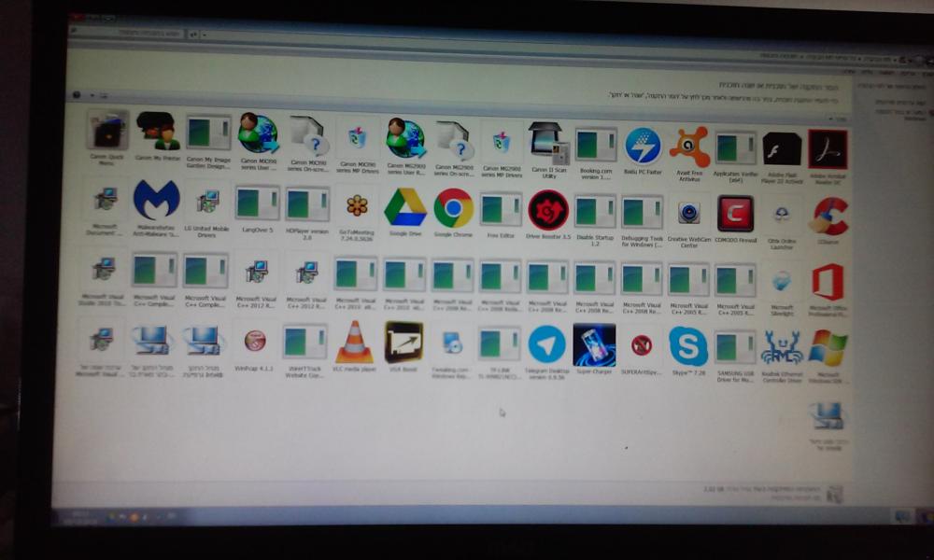Select the CCleaner program icon
Viewport: 934px width, 560px height.
click(828, 217)
